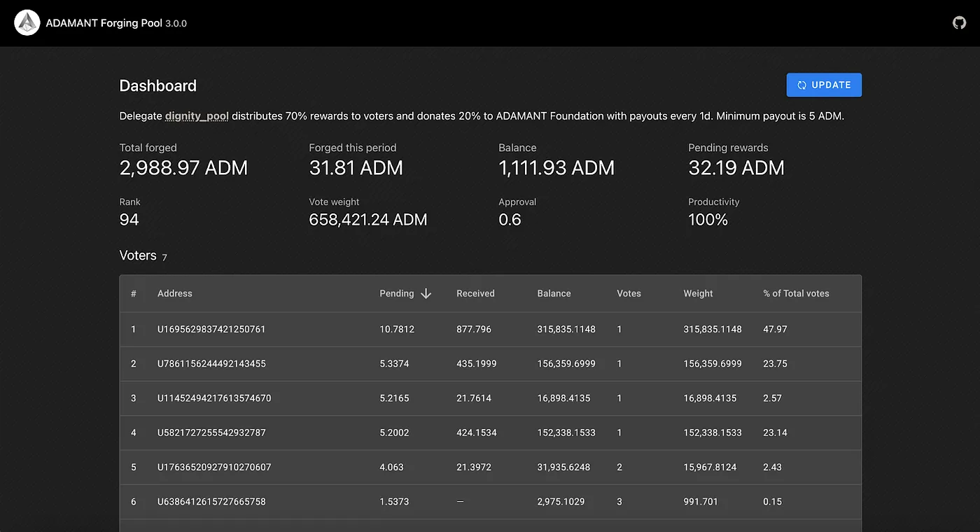Click percentage value 23.75
Image resolution: width=980 pixels, height=532 pixels.
(775, 363)
